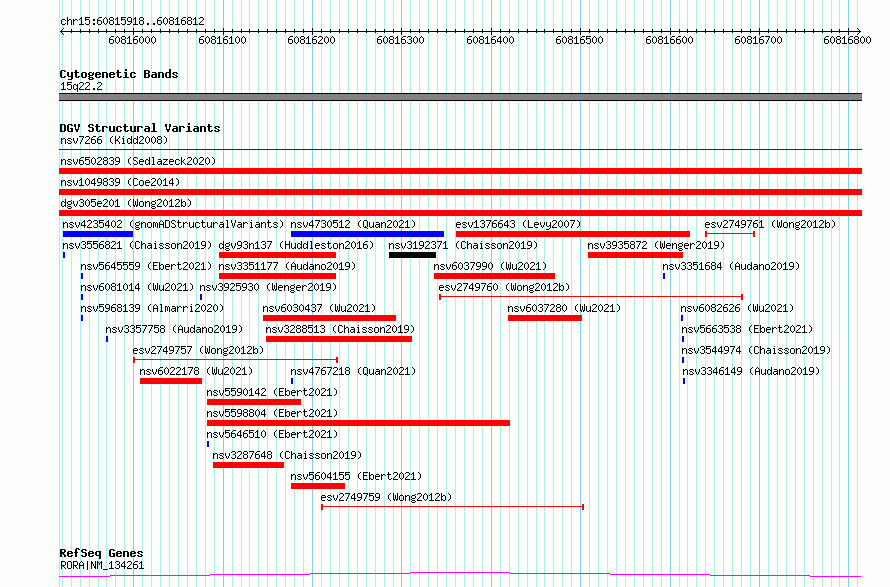Select DGV Structural Variants track heading

tap(140, 128)
